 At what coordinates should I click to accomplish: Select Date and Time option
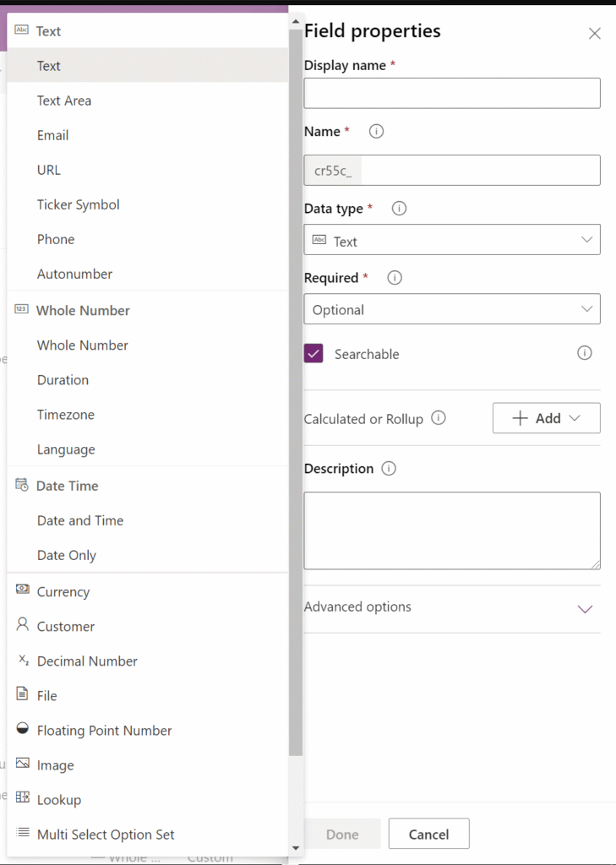[x=147, y=520]
